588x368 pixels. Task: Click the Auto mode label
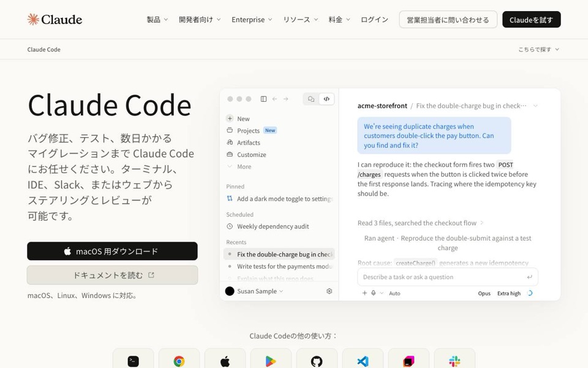click(394, 293)
